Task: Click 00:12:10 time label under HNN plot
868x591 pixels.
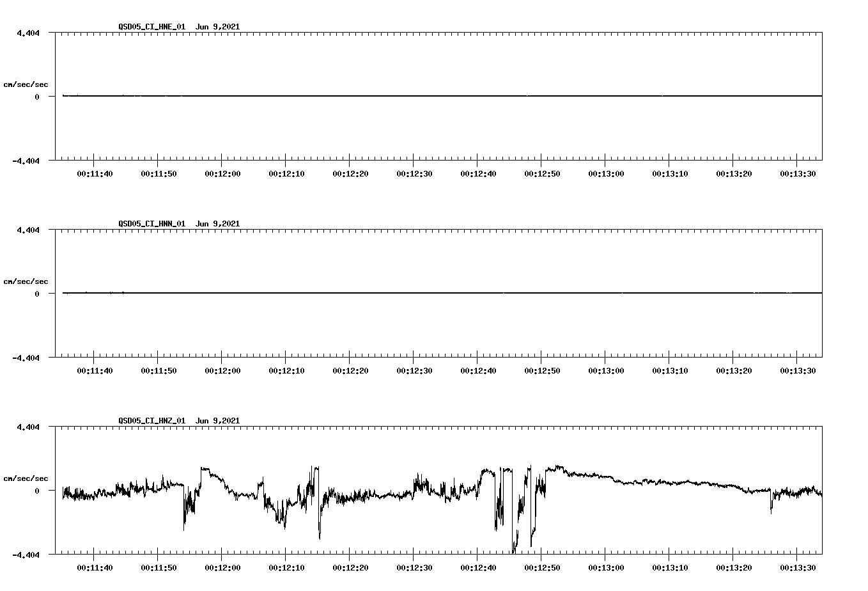Action: (286, 371)
